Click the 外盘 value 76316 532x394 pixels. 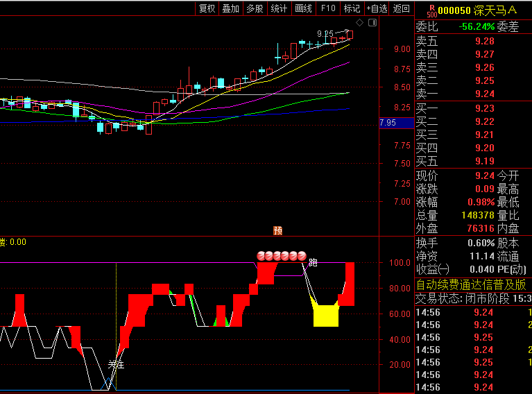pos(481,228)
